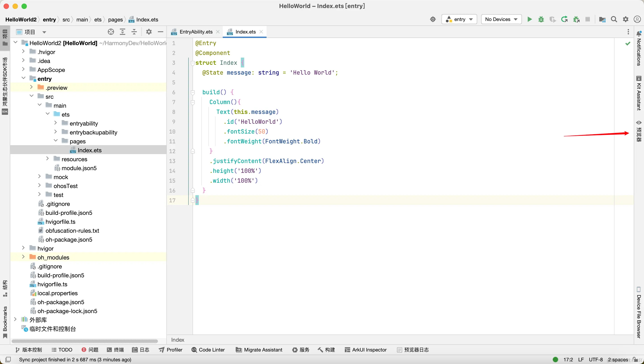Expand the oh_modules folder

23,257
